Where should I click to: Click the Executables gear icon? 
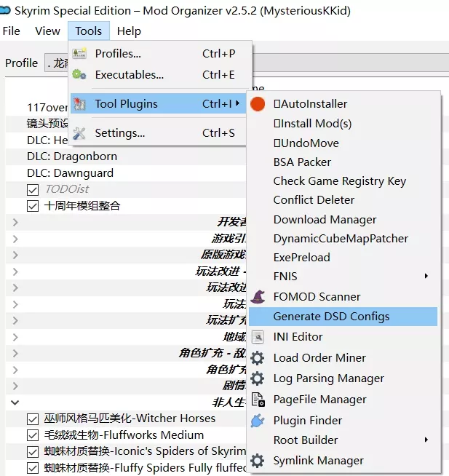point(79,74)
